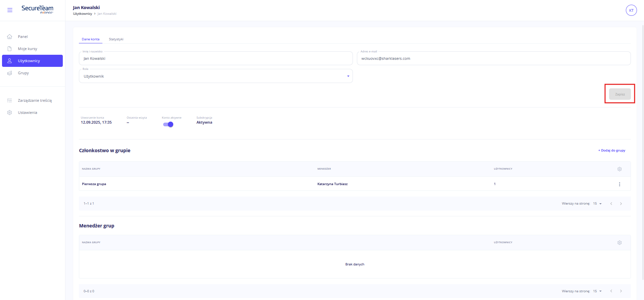Click the hamburger menu icon
The width and height of the screenshot is (644, 300).
coord(10,10)
